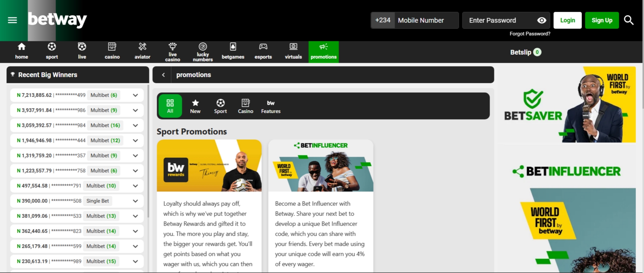Click the Betslip count badge
The width and height of the screenshot is (644, 273).
point(537,52)
